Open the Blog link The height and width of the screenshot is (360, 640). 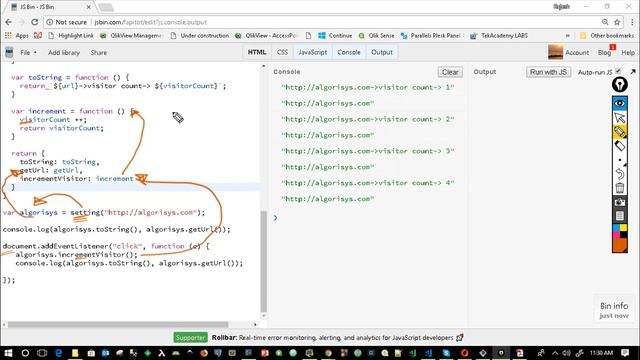604,53
